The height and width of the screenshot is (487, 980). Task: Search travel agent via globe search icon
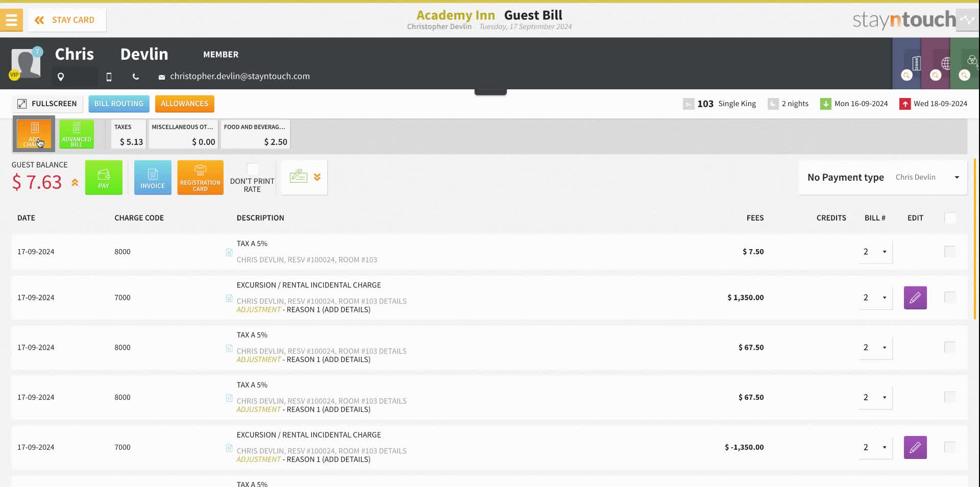pyautogui.click(x=936, y=75)
